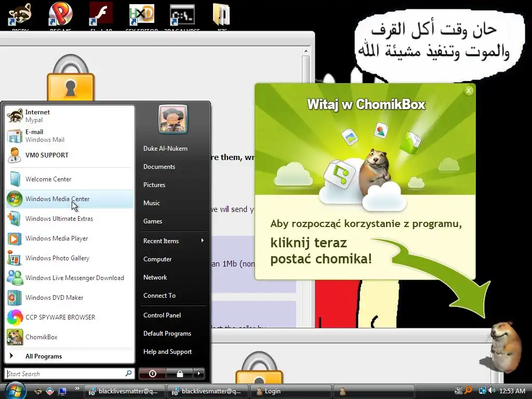
Task: Open the HxD hex editor desktop shortcut
Action: tap(141, 15)
